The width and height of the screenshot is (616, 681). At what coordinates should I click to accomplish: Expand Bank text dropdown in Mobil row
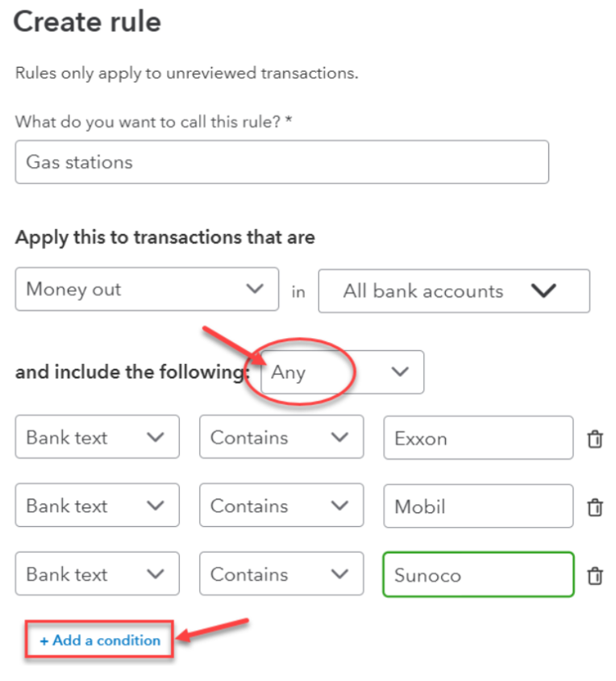[x=98, y=505]
